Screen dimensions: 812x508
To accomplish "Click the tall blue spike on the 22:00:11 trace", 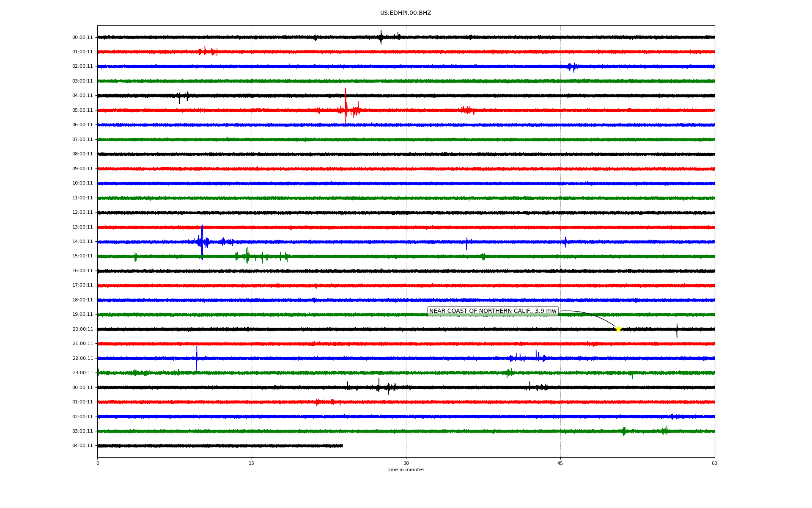I will (x=197, y=359).
